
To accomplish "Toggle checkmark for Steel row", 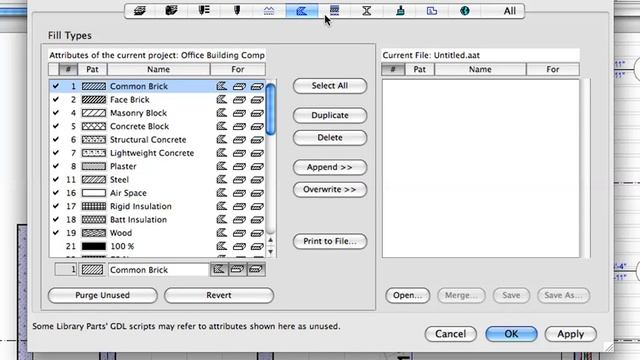I will click(56, 180).
